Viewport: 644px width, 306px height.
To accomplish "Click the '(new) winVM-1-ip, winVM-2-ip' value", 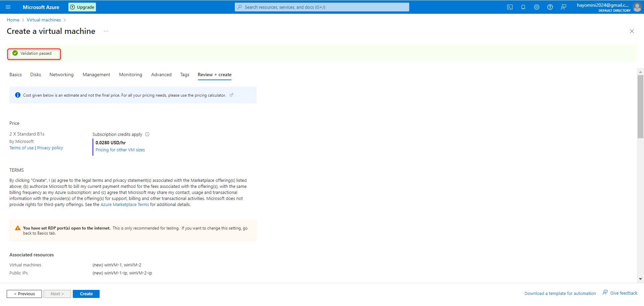I will 122,273.
